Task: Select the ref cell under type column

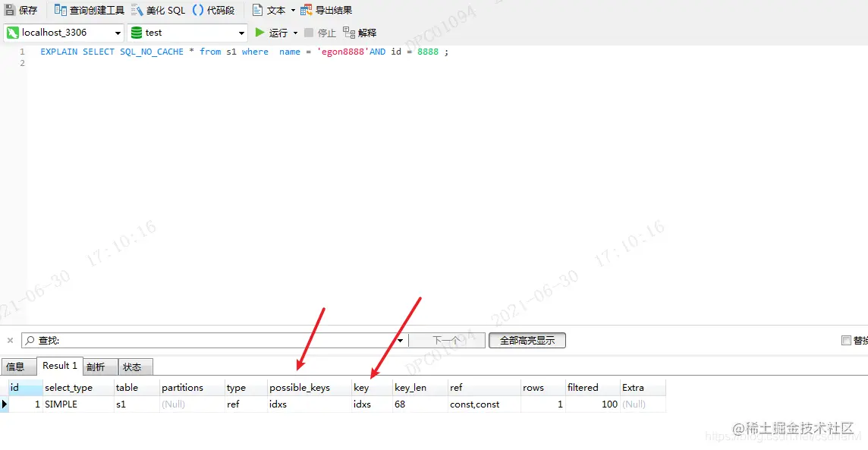Action: [246, 404]
